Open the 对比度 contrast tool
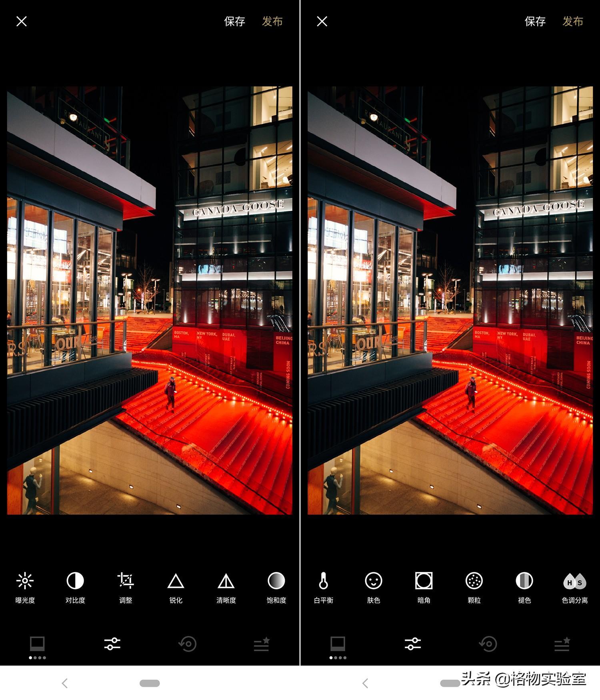Screen dimensions: 600x700 click(75, 587)
